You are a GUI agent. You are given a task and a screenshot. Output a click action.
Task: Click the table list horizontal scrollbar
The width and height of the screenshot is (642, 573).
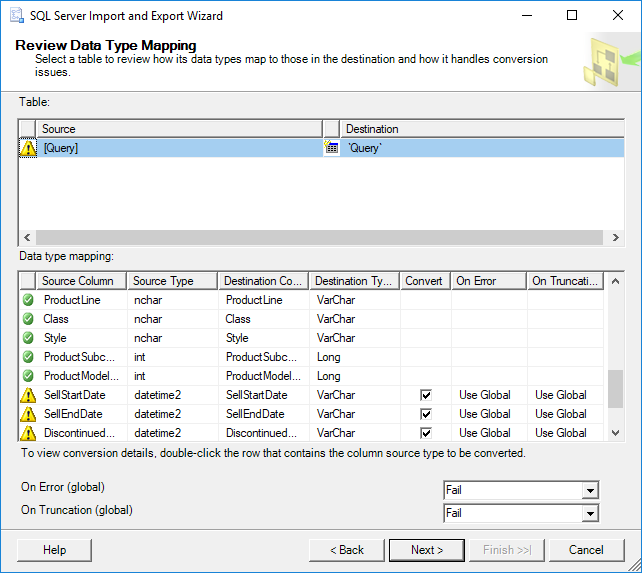point(320,238)
